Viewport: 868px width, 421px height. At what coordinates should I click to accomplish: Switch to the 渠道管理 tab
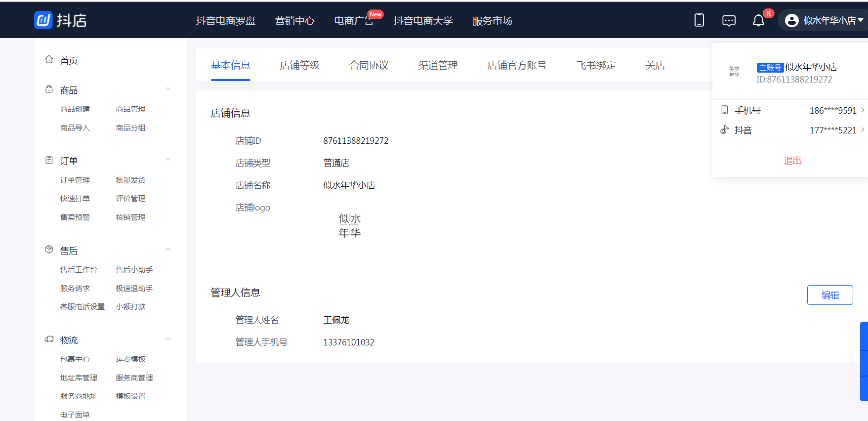438,65
